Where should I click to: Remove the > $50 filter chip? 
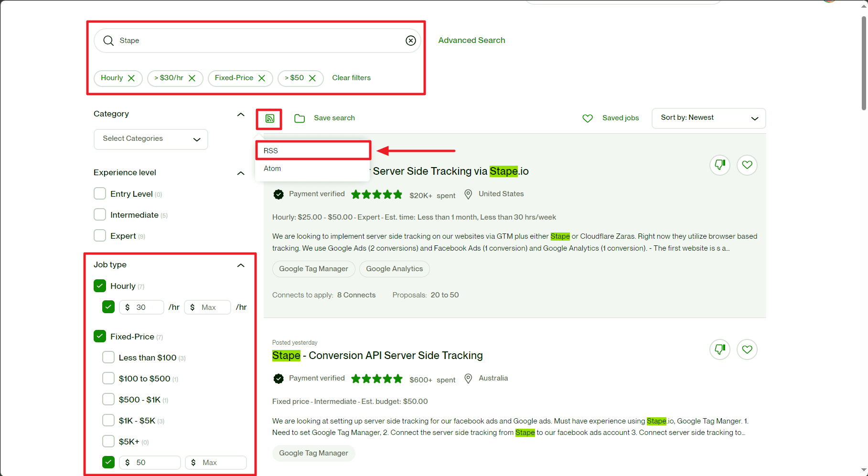pos(312,78)
